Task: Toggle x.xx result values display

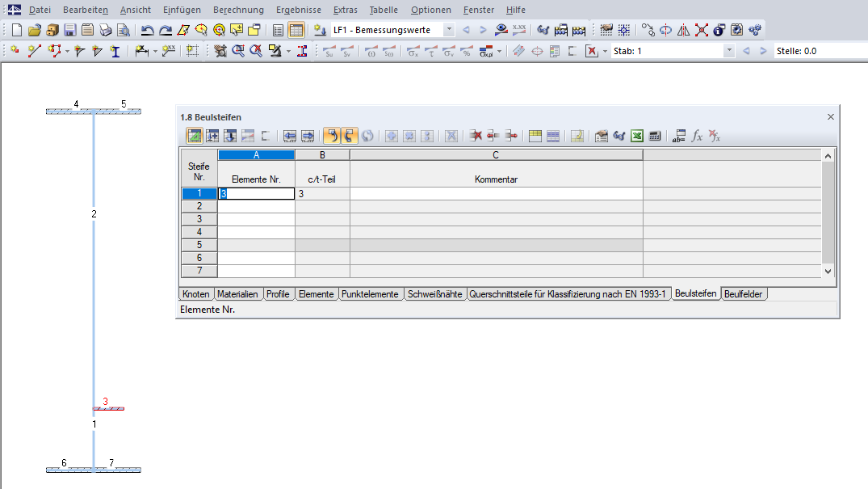Action: pos(519,30)
